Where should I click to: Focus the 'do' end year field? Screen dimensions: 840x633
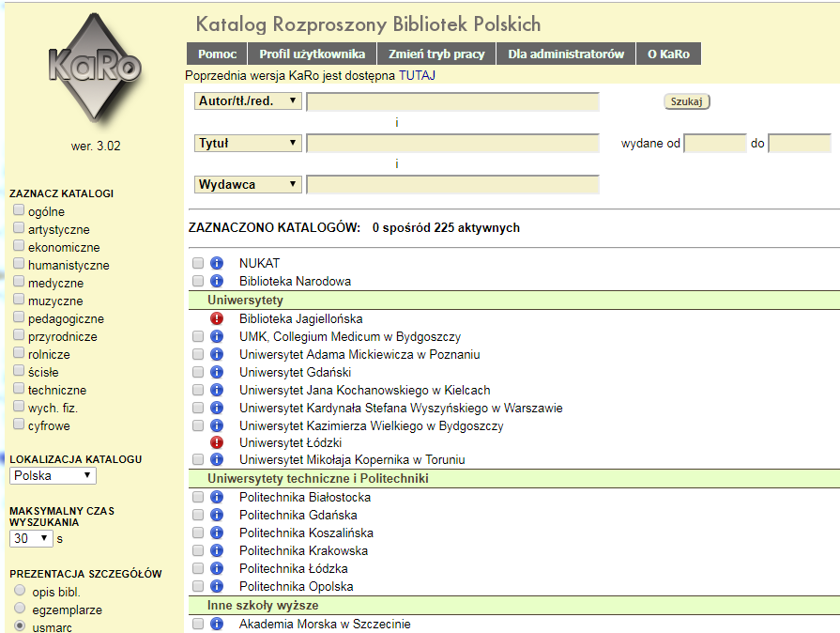pyautogui.click(x=800, y=144)
